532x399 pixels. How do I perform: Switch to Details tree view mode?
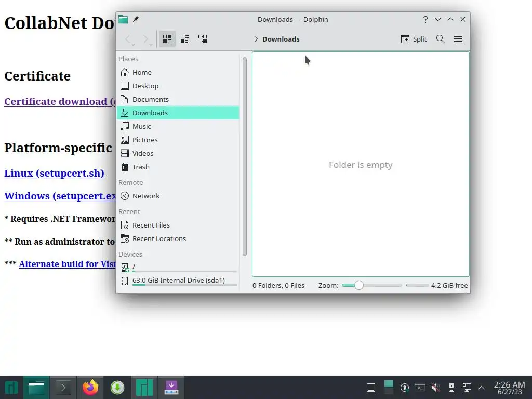[203, 39]
